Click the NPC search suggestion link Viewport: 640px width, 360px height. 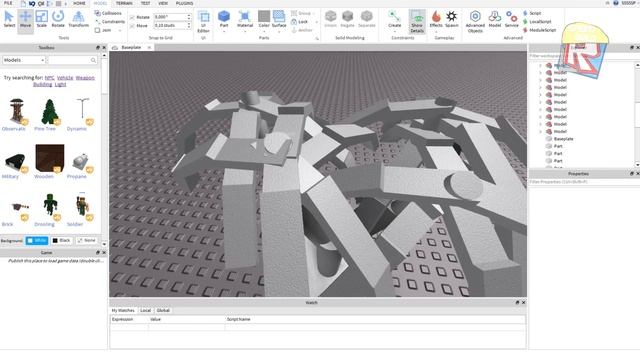click(49, 78)
